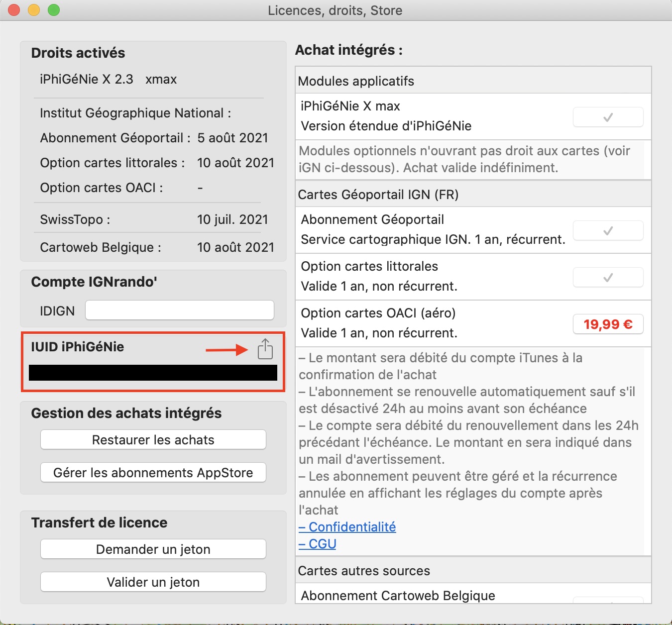672x625 pixels.
Task: Click Restaurer les achats button
Action: (x=153, y=440)
